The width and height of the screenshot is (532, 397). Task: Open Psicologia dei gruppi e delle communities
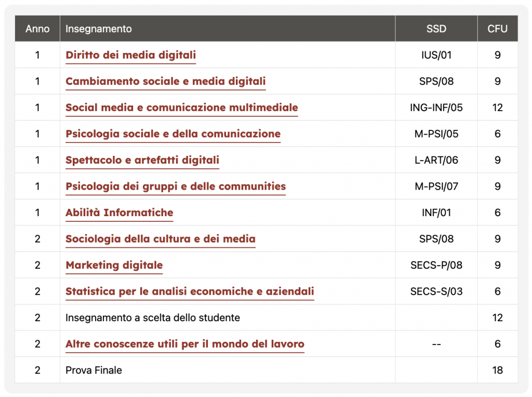point(176,186)
